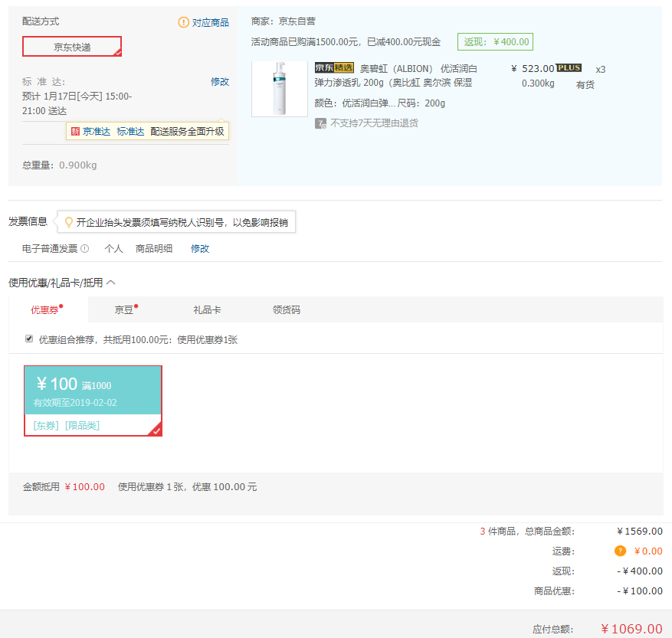Click the [限品类] coupon label
This screenshot has height=638, width=672.
pyautogui.click(x=82, y=426)
